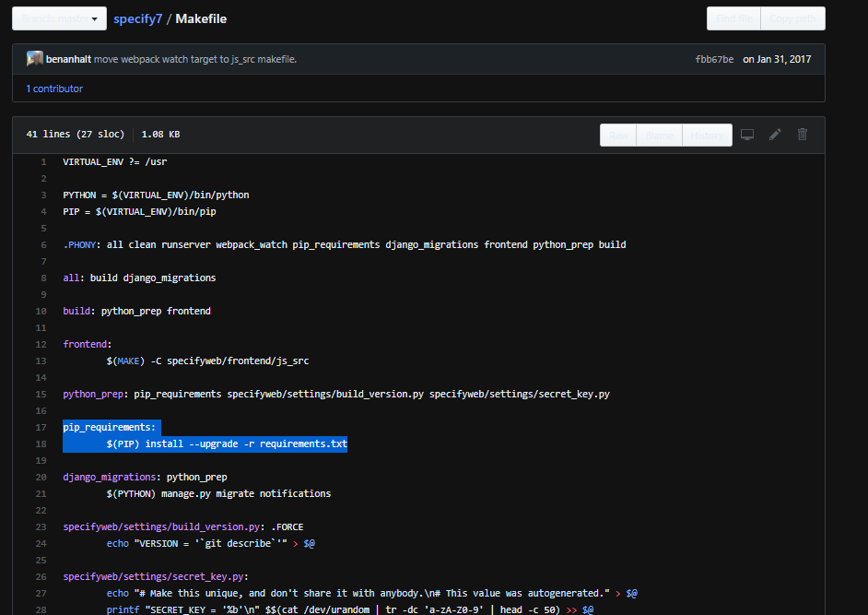Select line number 1
868x615 pixels.
[42, 161]
